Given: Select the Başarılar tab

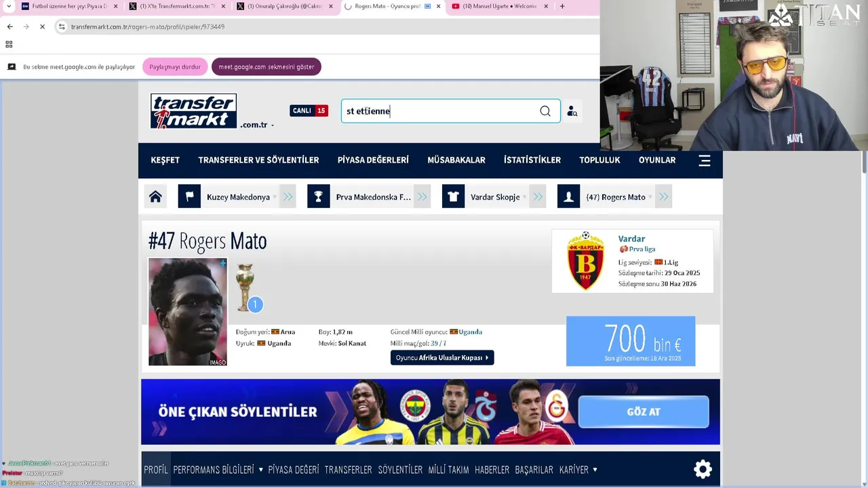Looking at the screenshot, I should (x=534, y=469).
